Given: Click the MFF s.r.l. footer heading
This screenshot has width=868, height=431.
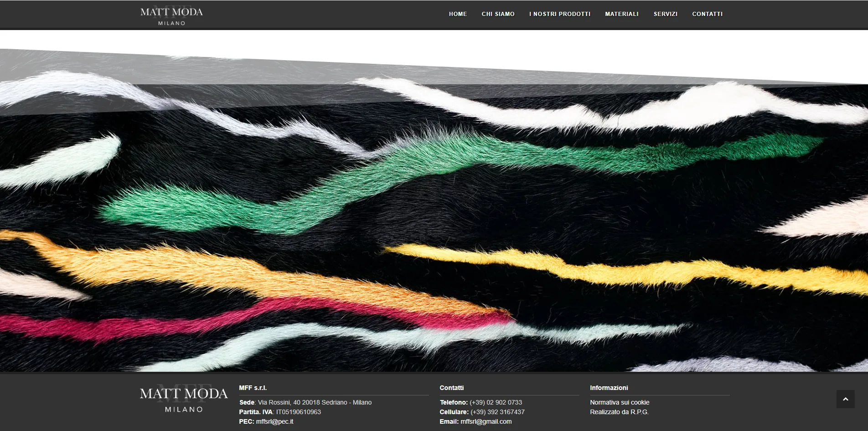Looking at the screenshot, I should [x=253, y=388].
